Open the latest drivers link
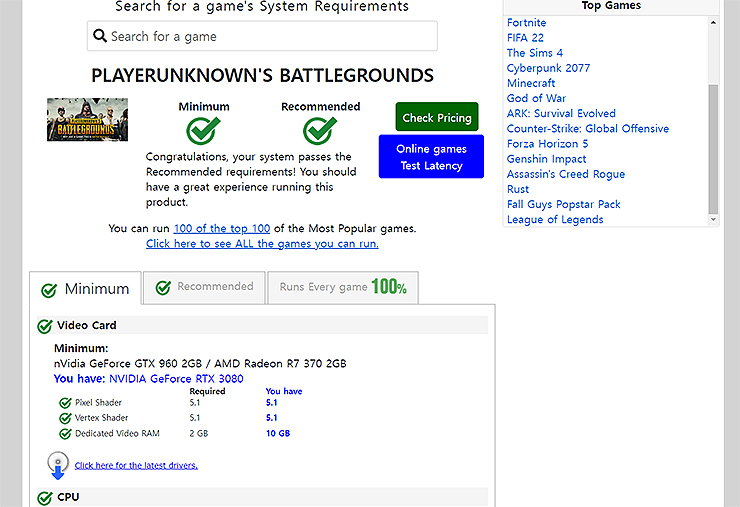The height and width of the screenshot is (507, 740). tap(136, 465)
